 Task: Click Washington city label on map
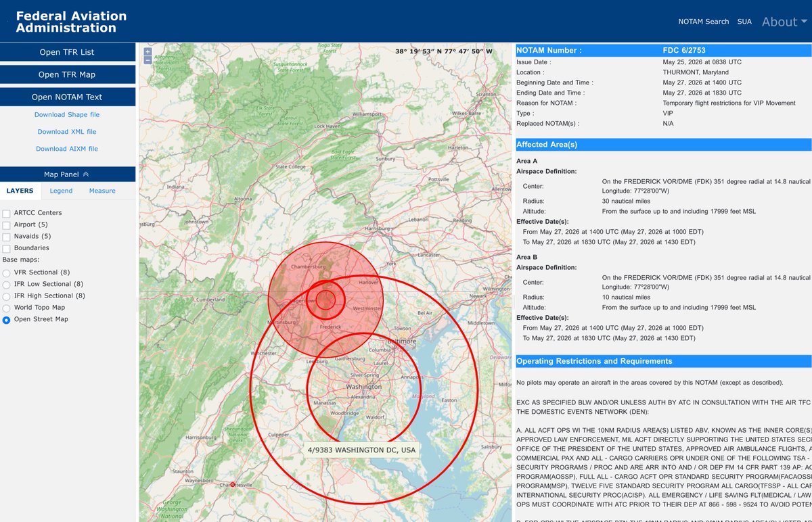click(x=363, y=387)
